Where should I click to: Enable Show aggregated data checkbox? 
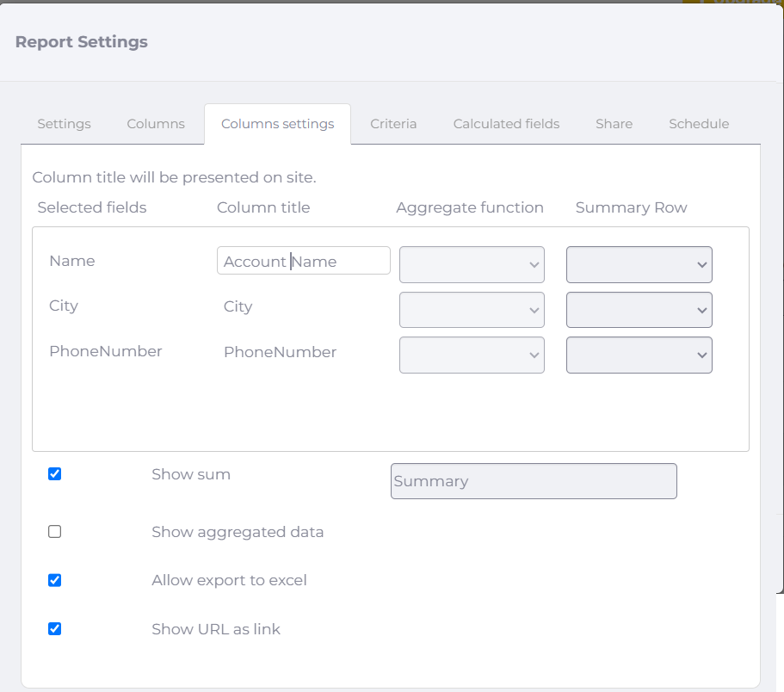pyautogui.click(x=54, y=532)
